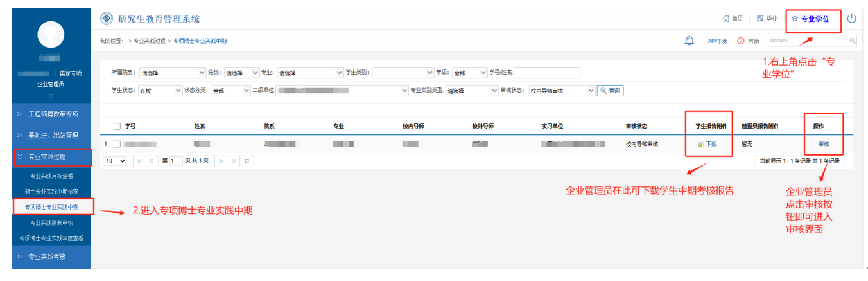Image resolution: width=868 pixels, height=281 pixels.
Task: Click the search magnifier icon in the top search box
Action: (853, 41)
